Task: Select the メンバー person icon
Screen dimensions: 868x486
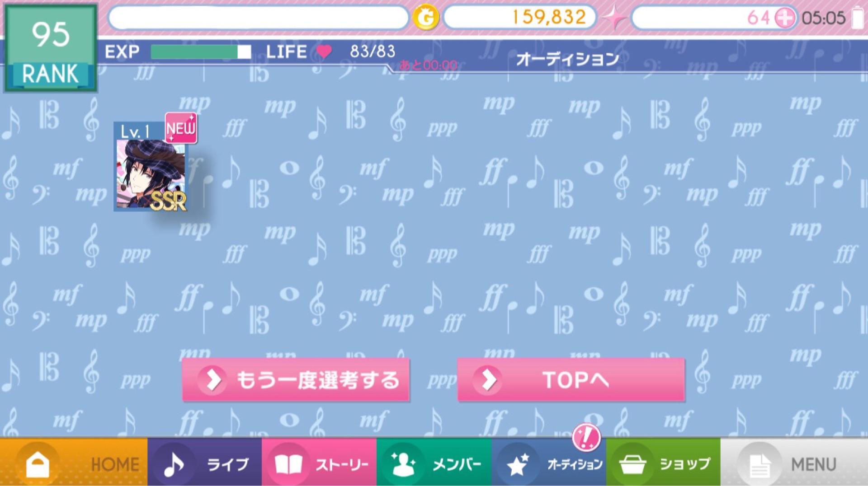Action: [x=403, y=464]
